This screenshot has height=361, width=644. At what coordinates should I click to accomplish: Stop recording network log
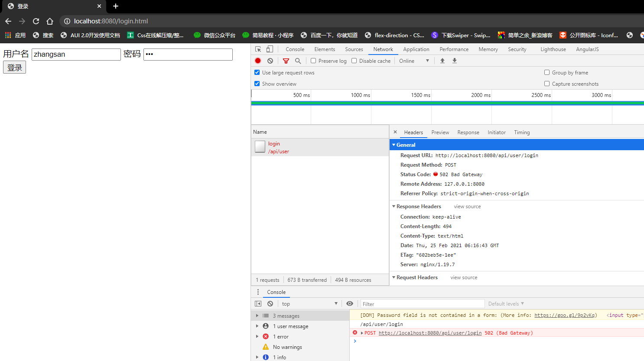(x=258, y=61)
